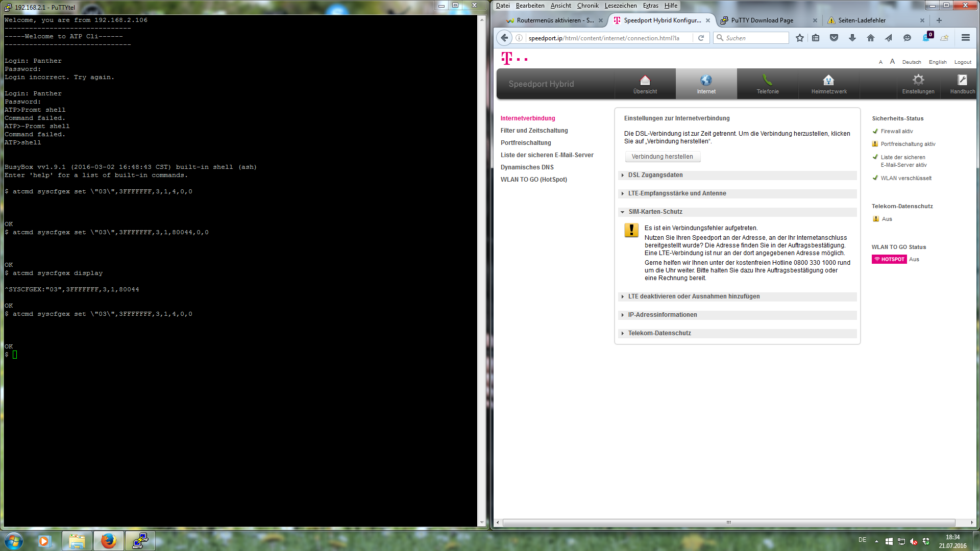Open Firefox hamburger menu
980x551 pixels.
(966, 38)
